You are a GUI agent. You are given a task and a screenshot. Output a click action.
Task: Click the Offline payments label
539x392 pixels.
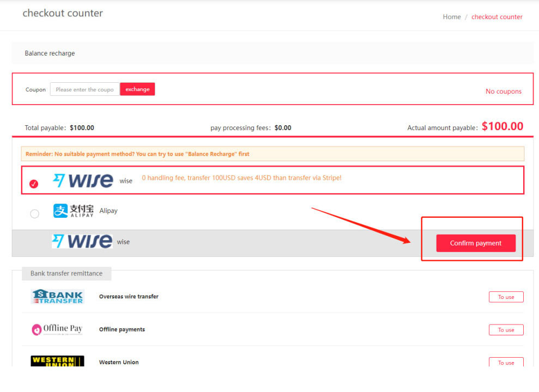point(122,329)
